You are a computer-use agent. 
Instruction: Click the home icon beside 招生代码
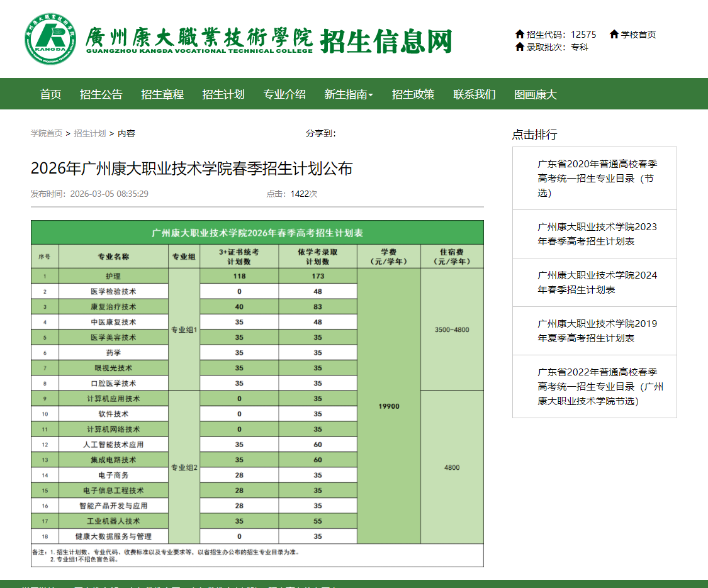click(x=520, y=35)
